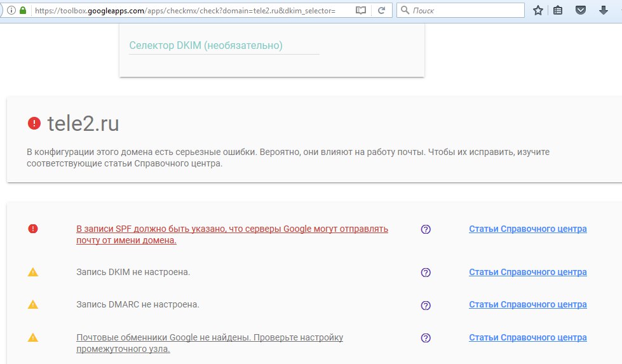Screen dimensions: 622x364
Task: Click the yellow warning icon on DKIM row
Action: pyautogui.click(x=33, y=272)
